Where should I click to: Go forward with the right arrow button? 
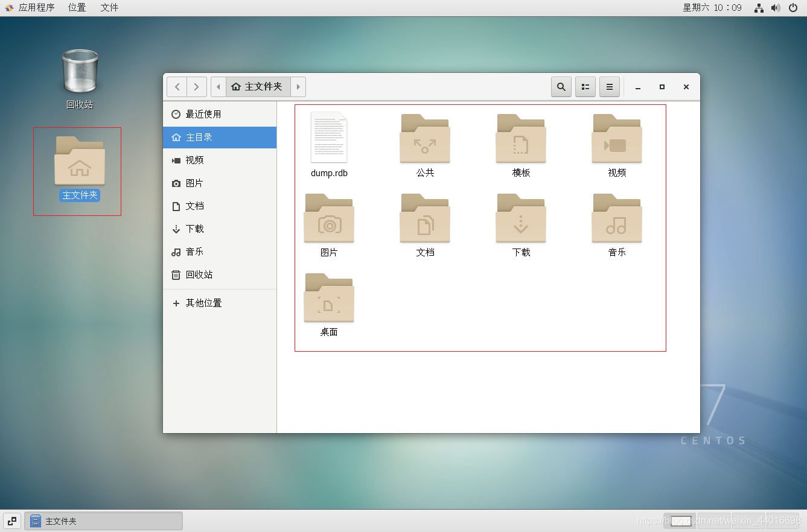point(197,87)
